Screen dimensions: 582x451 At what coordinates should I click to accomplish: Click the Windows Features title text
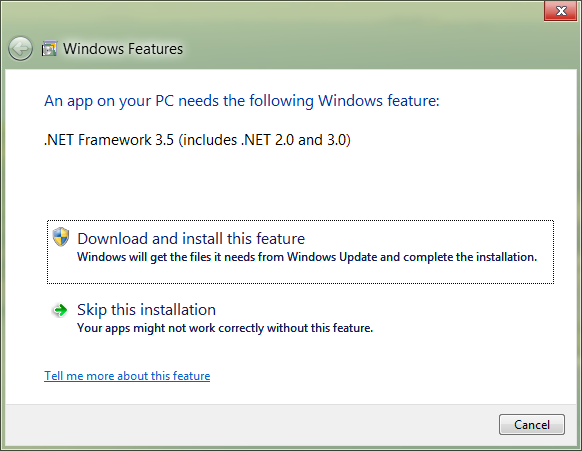pos(123,49)
